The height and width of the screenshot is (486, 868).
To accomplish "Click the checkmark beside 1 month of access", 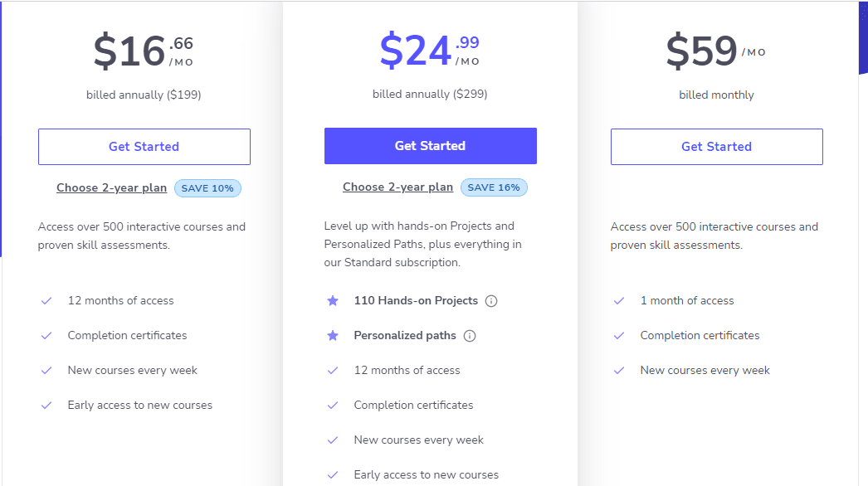I will [x=618, y=300].
